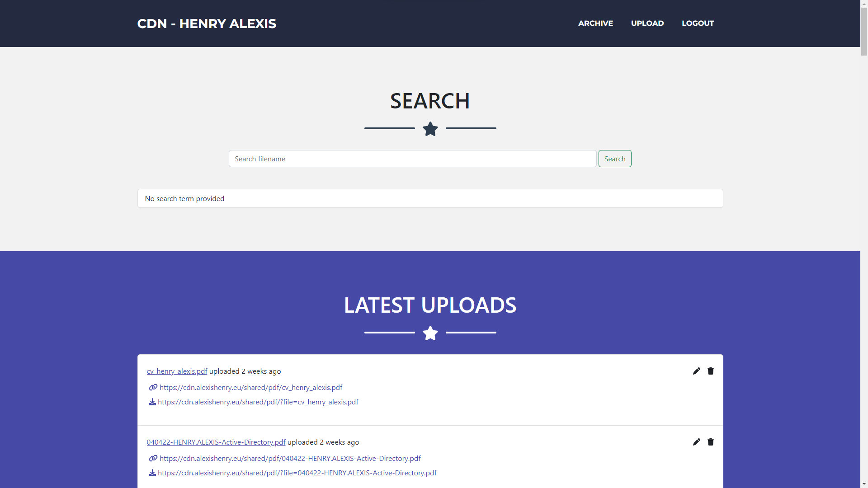This screenshot has height=488, width=868.
Task: Click the delete icon for cv_henry_alexis.pdf
Action: (x=711, y=371)
